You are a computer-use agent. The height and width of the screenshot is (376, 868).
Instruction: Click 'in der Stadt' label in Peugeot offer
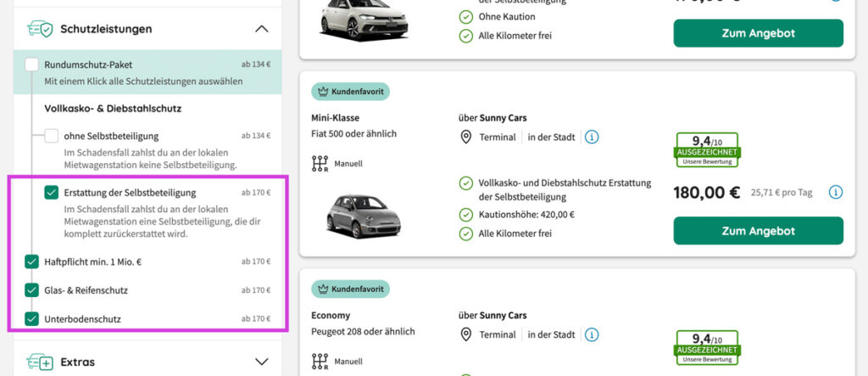pyautogui.click(x=551, y=334)
